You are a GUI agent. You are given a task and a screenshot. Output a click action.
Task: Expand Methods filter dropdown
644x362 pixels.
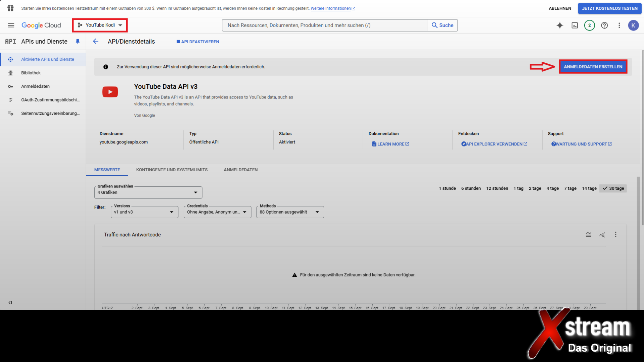pyautogui.click(x=290, y=212)
